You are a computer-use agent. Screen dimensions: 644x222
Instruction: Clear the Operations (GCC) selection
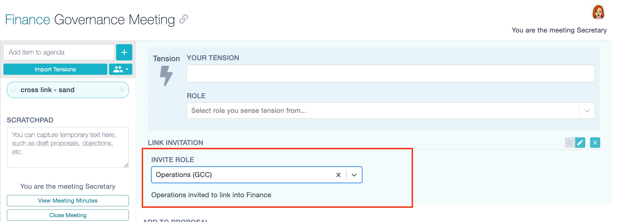click(x=338, y=175)
